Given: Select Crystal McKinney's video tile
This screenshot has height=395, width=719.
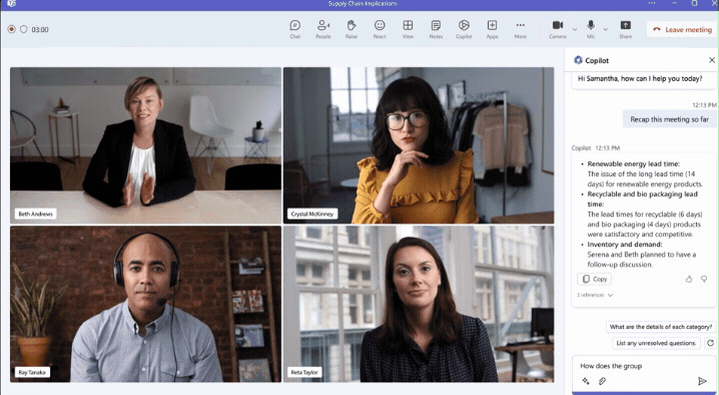Looking at the screenshot, I should tap(418, 145).
